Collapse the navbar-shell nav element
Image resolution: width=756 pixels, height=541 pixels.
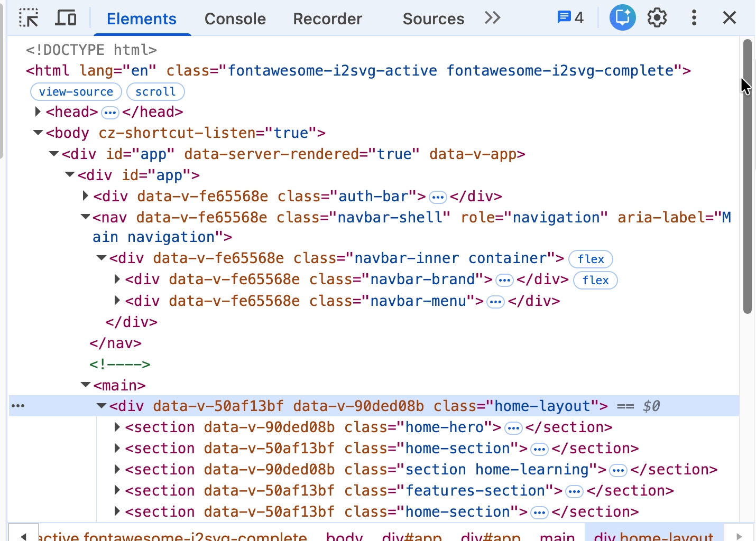pos(86,217)
